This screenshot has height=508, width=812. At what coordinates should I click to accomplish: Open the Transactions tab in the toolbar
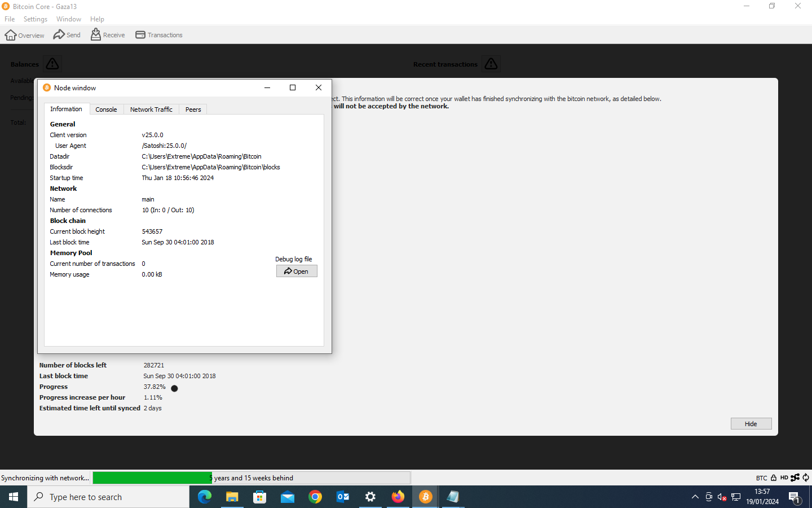158,35
